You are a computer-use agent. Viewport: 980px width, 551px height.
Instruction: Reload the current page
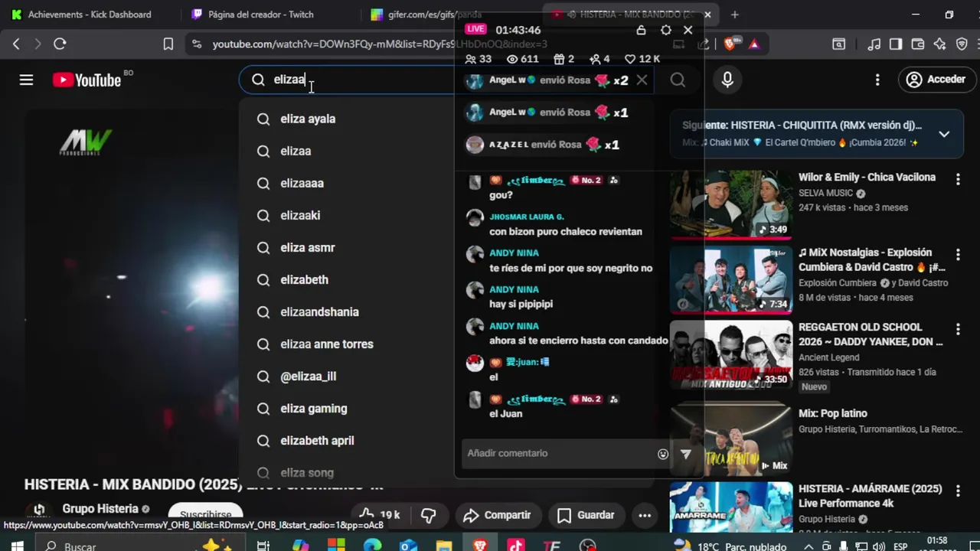tap(60, 44)
